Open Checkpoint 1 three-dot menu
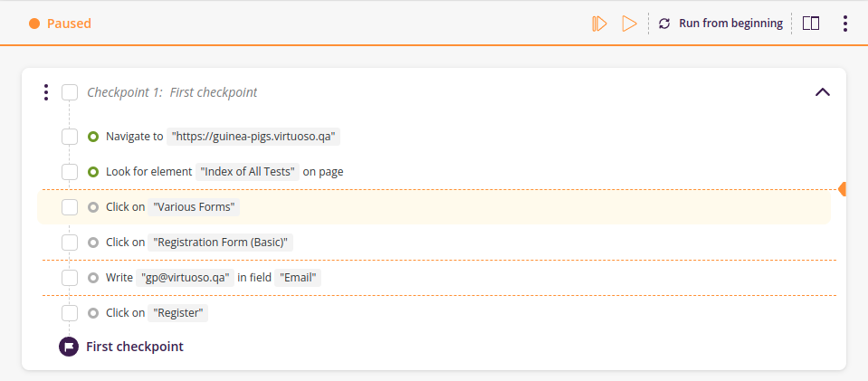The width and height of the screenshot is (868, 381). (x=46, y=92)
